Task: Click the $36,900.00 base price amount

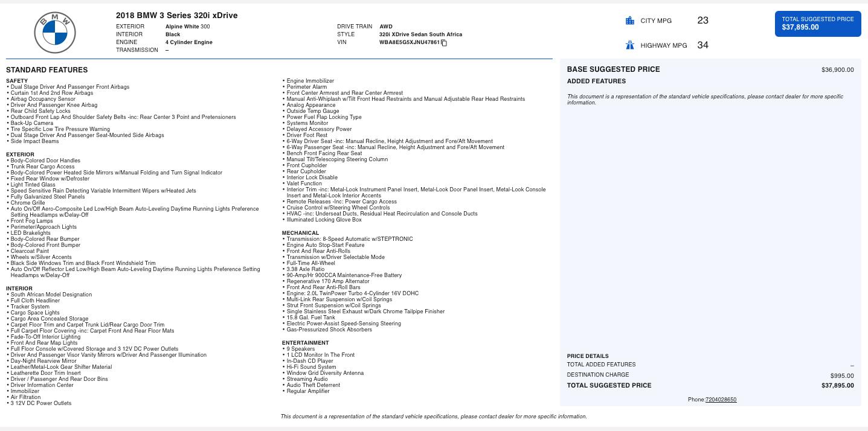Action: 837,70
